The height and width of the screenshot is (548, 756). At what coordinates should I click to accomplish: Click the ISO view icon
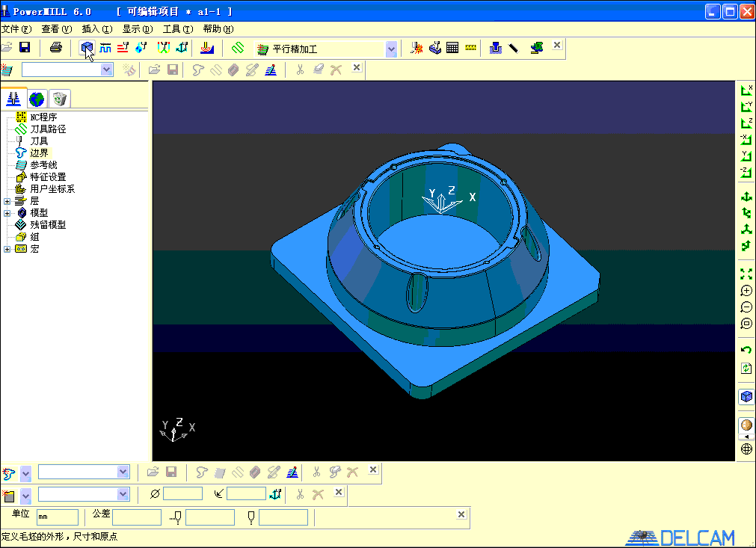[x=746, y=197]
